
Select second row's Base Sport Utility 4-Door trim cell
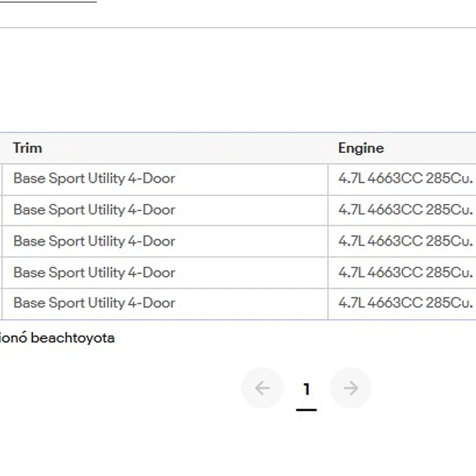165,211
